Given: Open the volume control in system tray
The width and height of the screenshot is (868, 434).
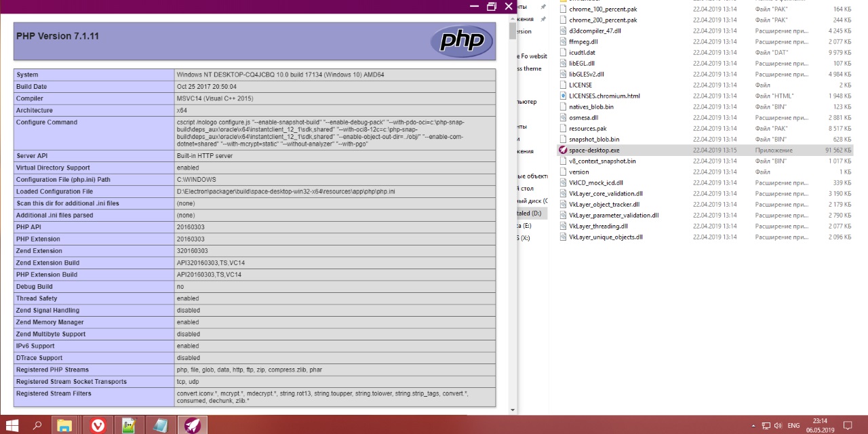Looking at the screenshot, I should pyautogui.click(x=778, y=425).
